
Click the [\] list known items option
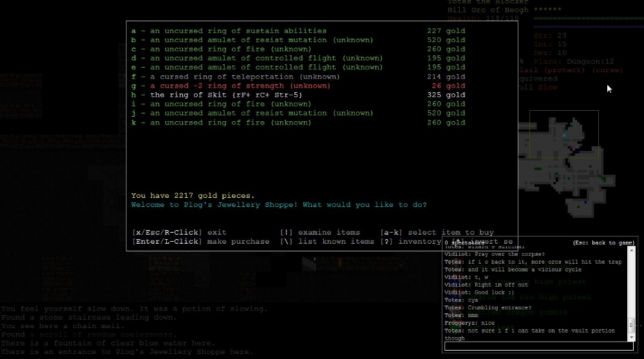327,242
